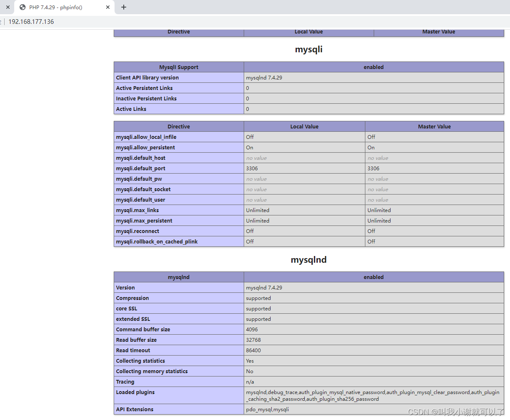Image resolution: width=510 pixels, height=420 pixels.
Task: Click mysqli.default_pw directive
Action: 139,179
